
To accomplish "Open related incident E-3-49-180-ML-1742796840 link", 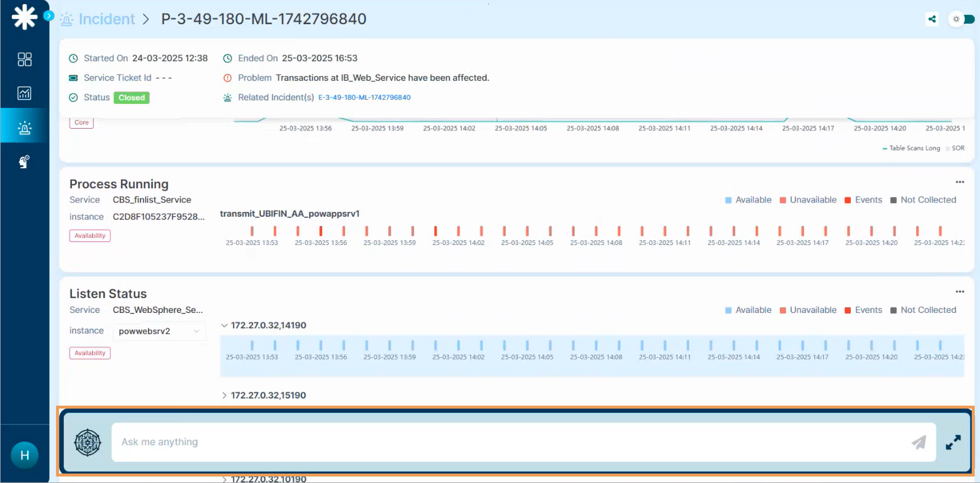I will (x=364, y=97).
